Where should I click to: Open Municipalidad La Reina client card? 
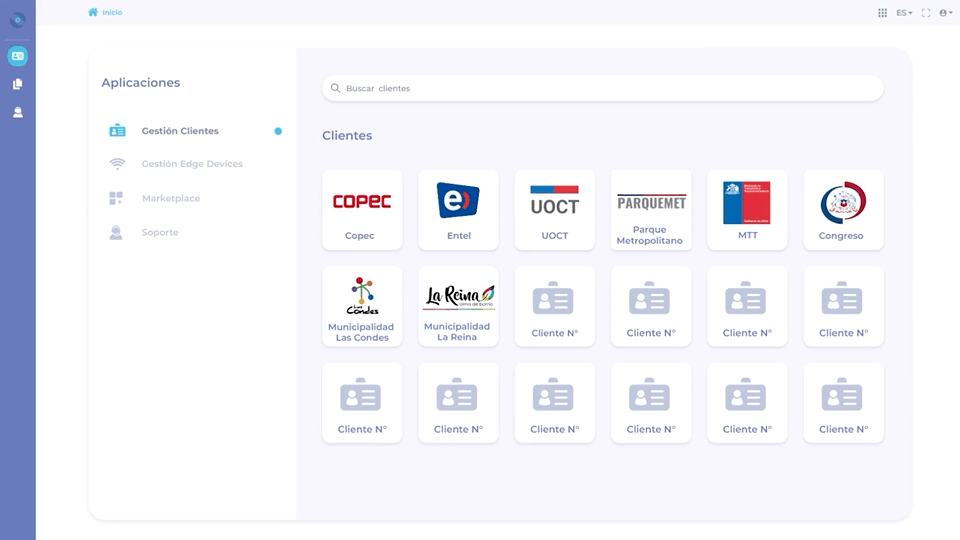pyautogui.click(x=459, y=306)
